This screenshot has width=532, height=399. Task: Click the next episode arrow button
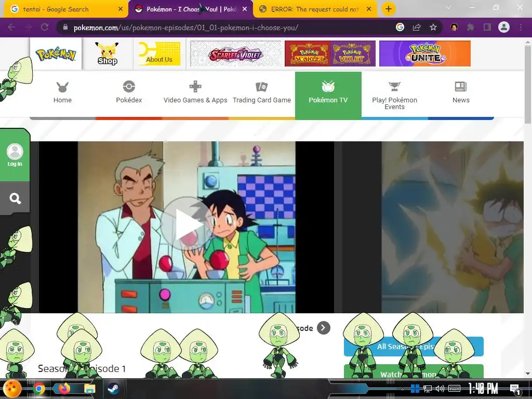point(323,328)
